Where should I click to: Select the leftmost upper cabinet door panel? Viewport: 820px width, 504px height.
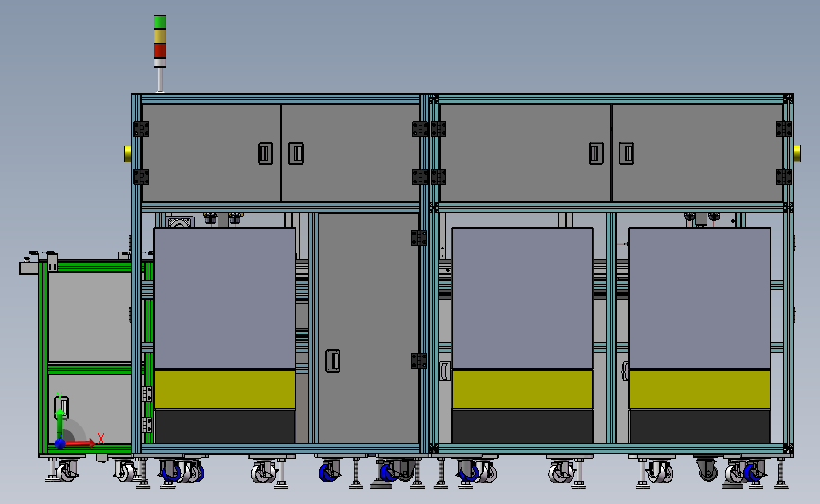pos(211,153)
